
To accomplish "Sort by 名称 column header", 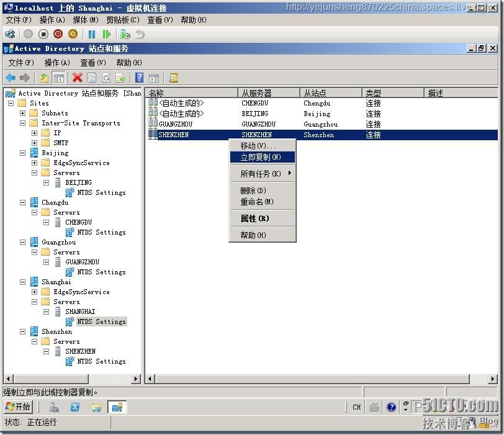I will click(x=192, y=93).
